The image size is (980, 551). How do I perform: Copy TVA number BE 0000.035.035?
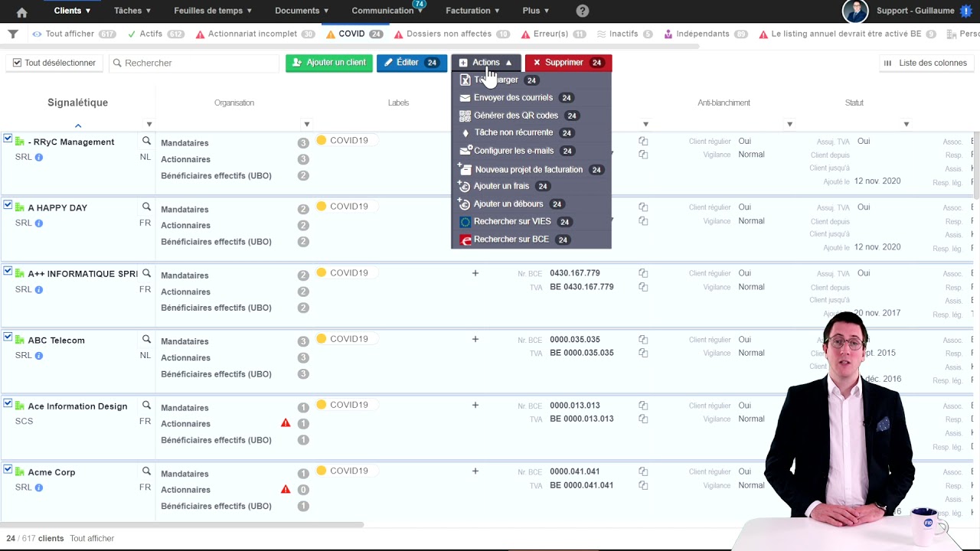pos(643,353)
